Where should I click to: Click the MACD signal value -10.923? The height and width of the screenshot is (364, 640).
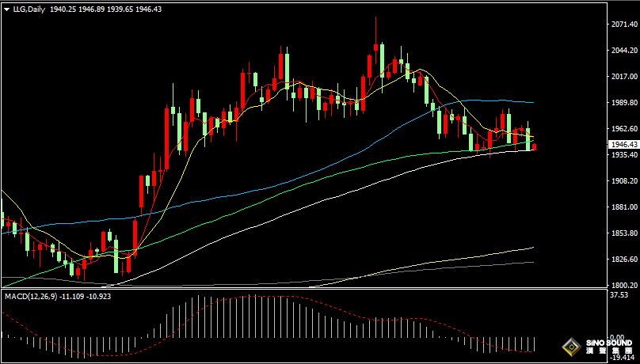click(98, 296)
